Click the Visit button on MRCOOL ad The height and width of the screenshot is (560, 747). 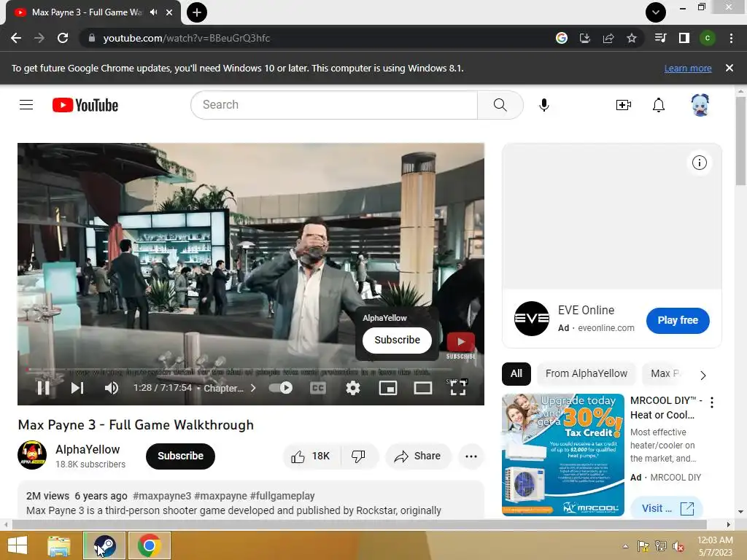[666, 508]
